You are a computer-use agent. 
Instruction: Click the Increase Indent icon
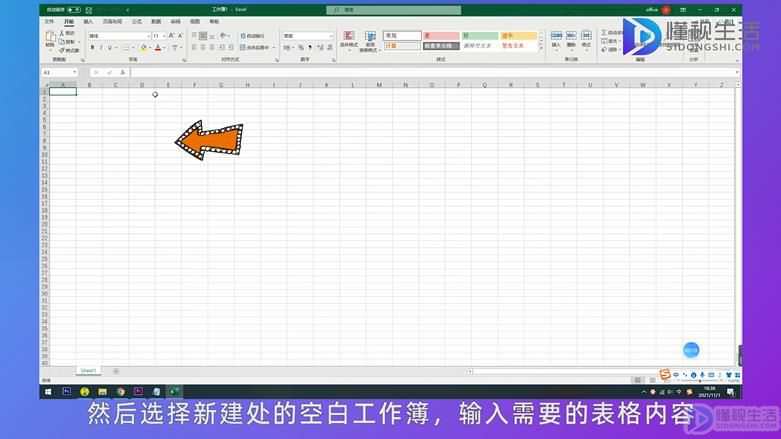coord(231,47)
